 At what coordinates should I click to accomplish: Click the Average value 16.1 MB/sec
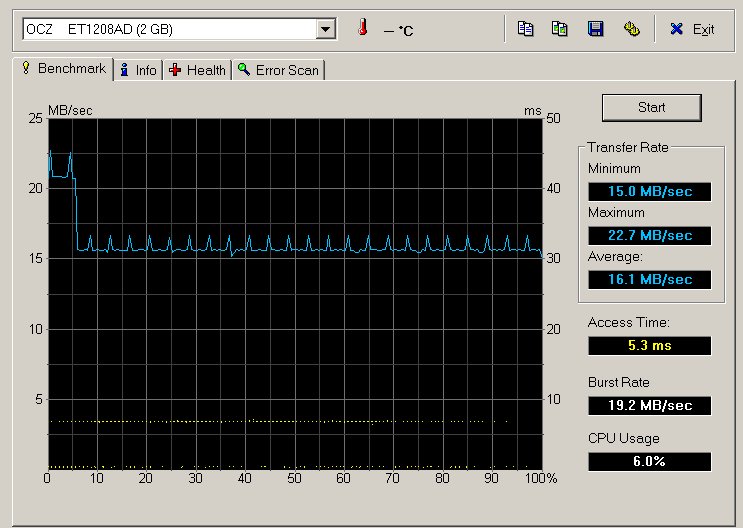650,280
